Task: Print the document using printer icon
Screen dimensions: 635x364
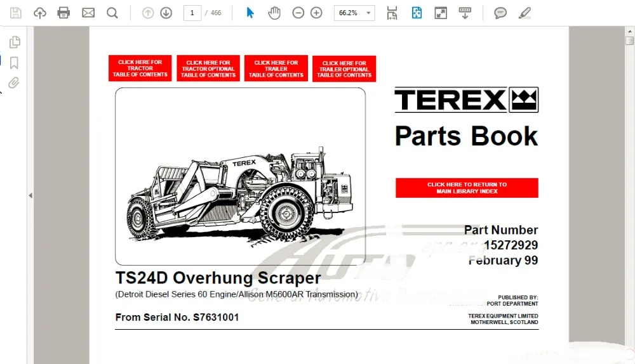Action: pyautogui.click(x=63, y=13)
